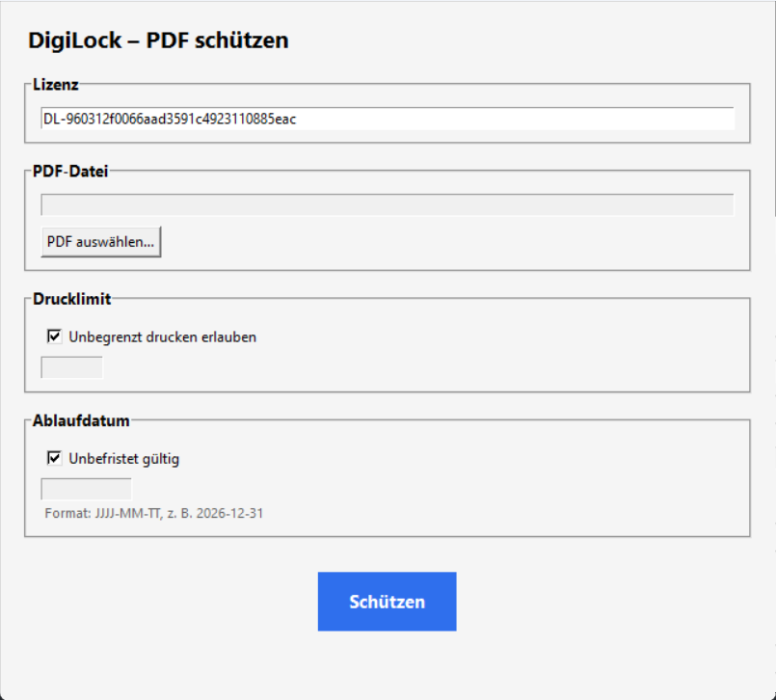Click the 'Unbegrenzt drucken erlauben' label text
The height and width of the screenshot is (700, 776).
pyautogui.click(x=162, y=337)
